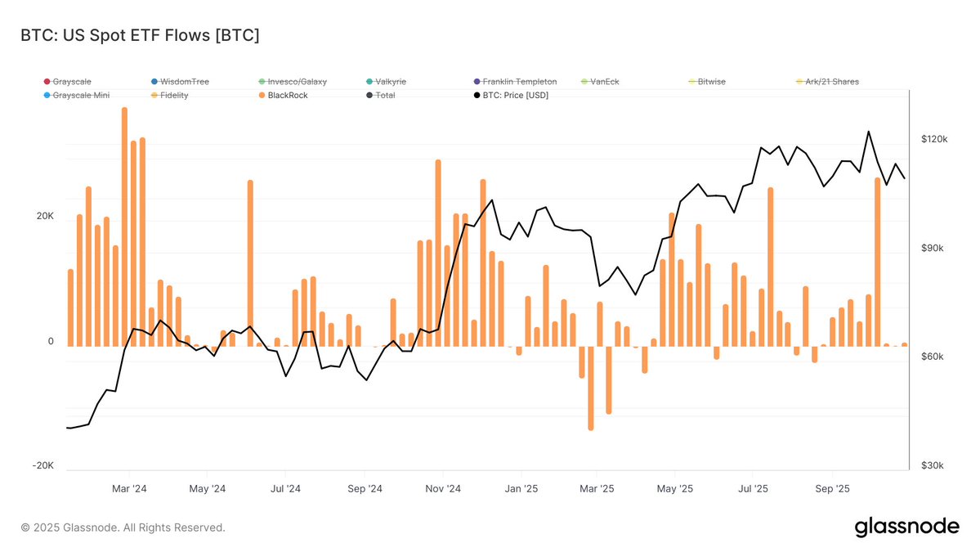Enable the Bitwise legend entry
The height and width of the screenshot is (552, 980).
click(x=711, y=82)
